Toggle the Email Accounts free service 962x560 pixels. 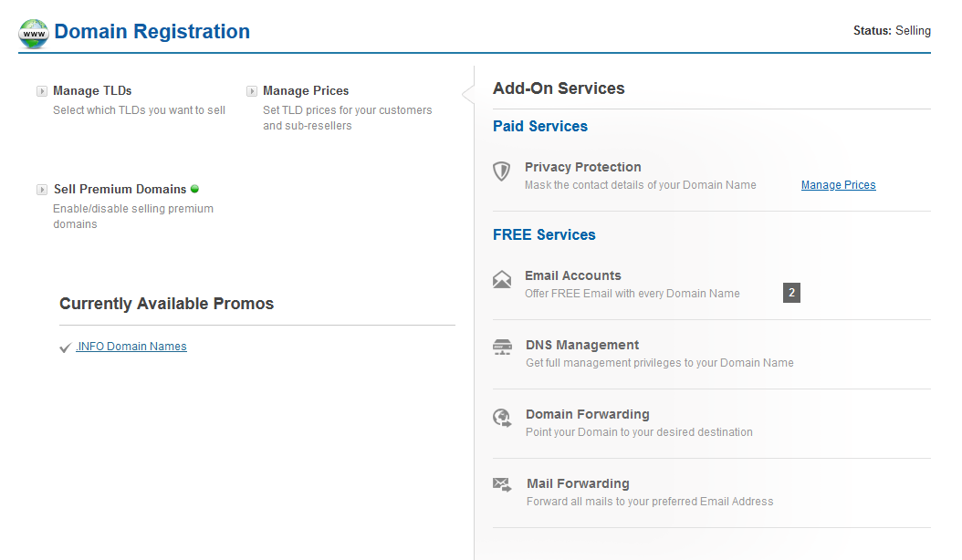(573, 275)
